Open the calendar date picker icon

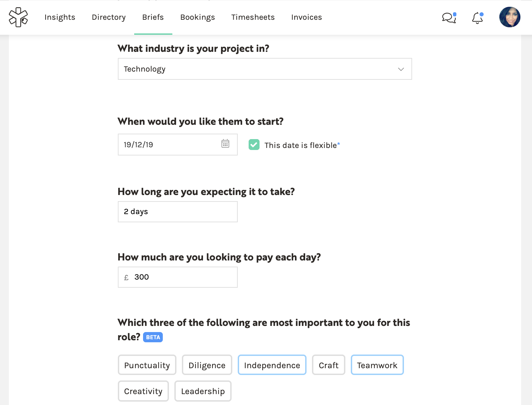coord(225,144)
